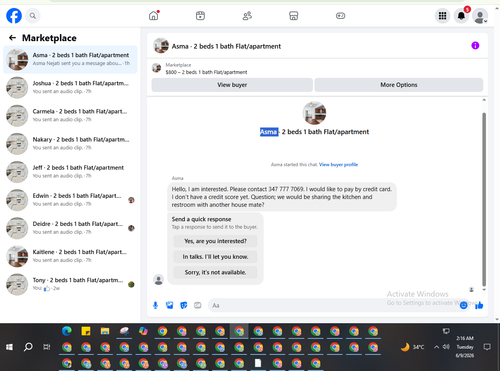This screenshot has width=500, height=371.
Task: Click the message input field Aa
Action: tap(333, 305)
